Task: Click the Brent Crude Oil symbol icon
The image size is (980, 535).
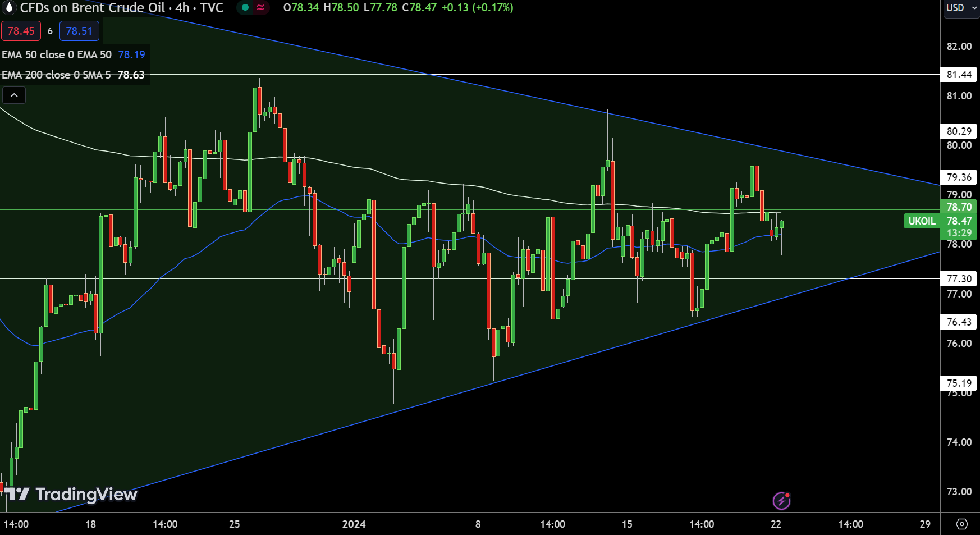Action: (x=8, y=7)
